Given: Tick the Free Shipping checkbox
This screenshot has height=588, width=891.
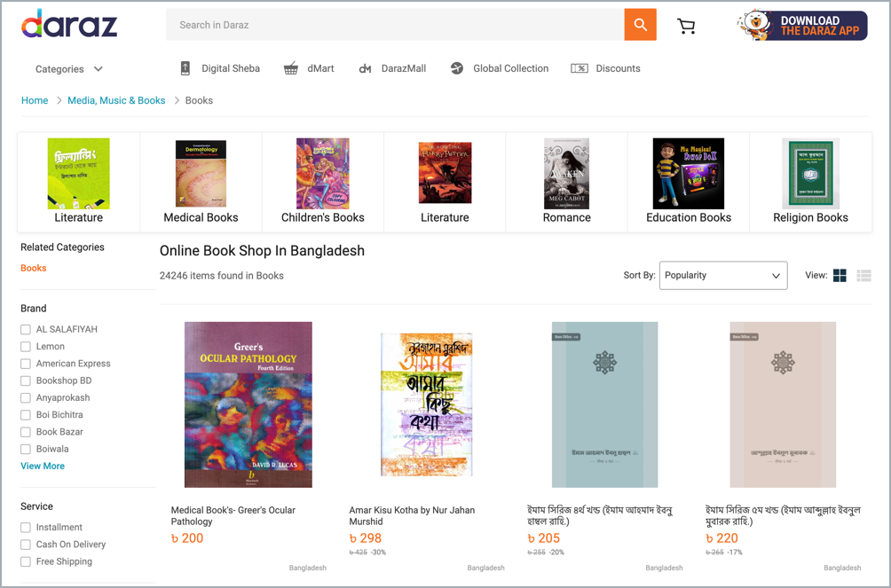Looking at the screenshot, I should [x=26, y=561].
